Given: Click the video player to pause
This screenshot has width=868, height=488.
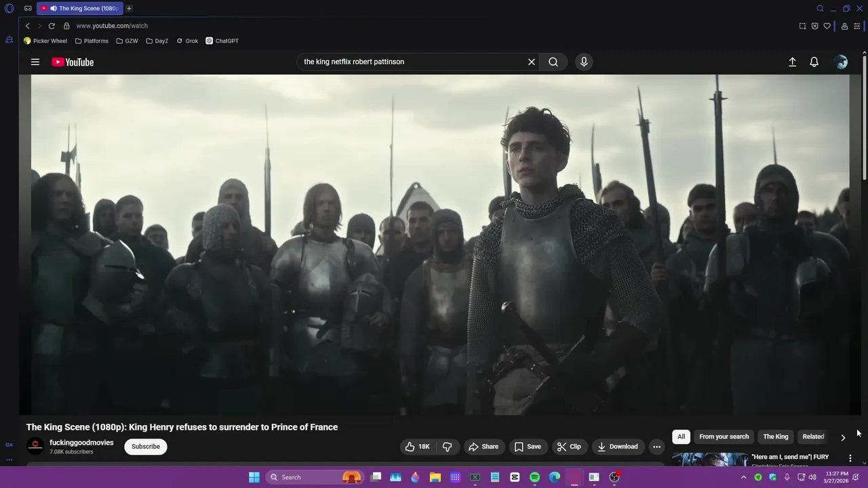Looking at the screenshot, I should 440,245.
